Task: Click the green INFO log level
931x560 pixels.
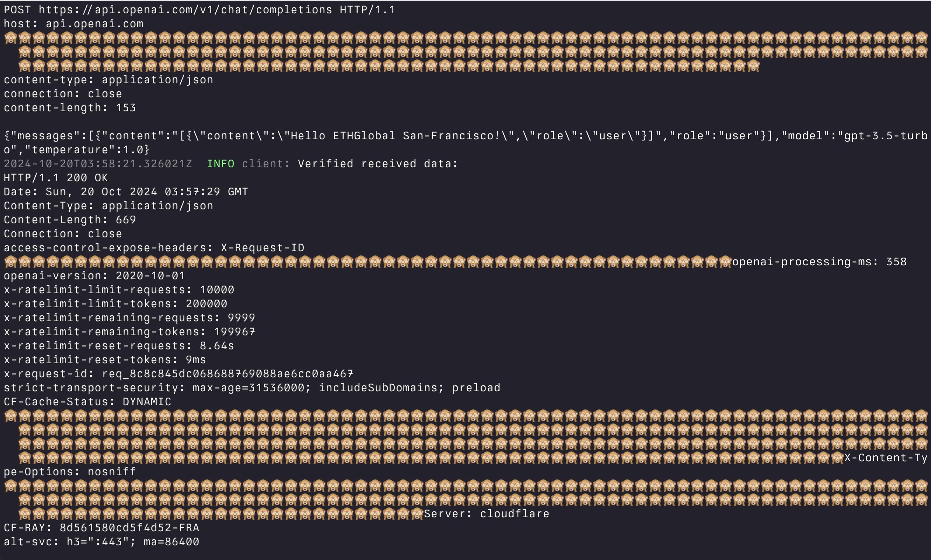Action: pos(220,163)
